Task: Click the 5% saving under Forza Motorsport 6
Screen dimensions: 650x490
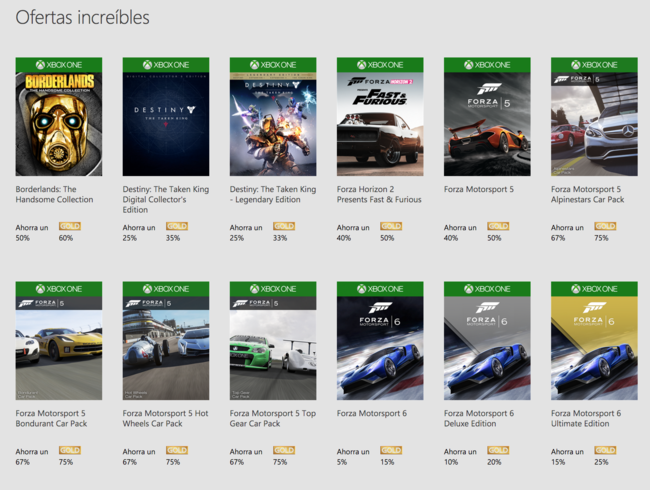Action: pos(342,462)
